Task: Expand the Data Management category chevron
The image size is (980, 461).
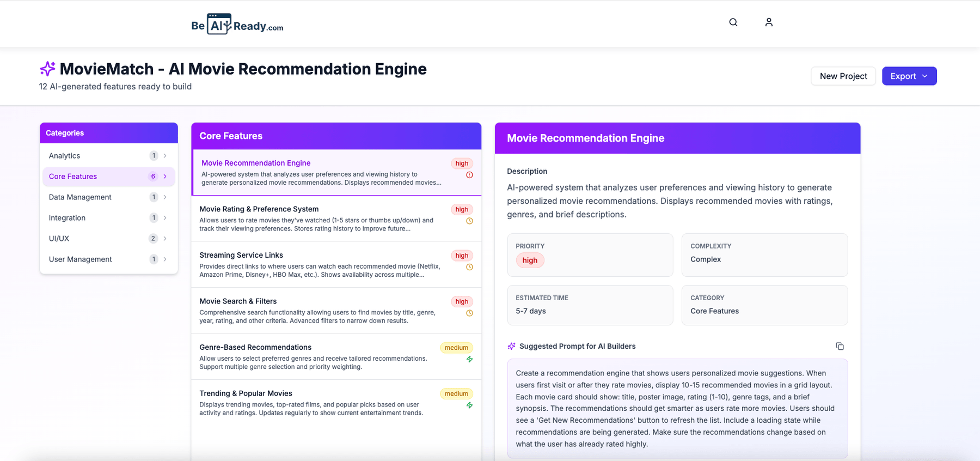Action: (x=165, y=197)
